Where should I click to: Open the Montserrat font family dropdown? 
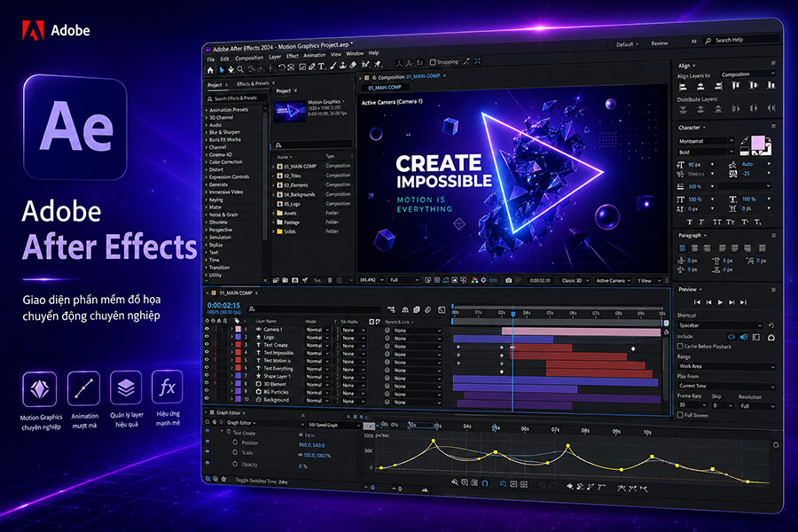706,141
